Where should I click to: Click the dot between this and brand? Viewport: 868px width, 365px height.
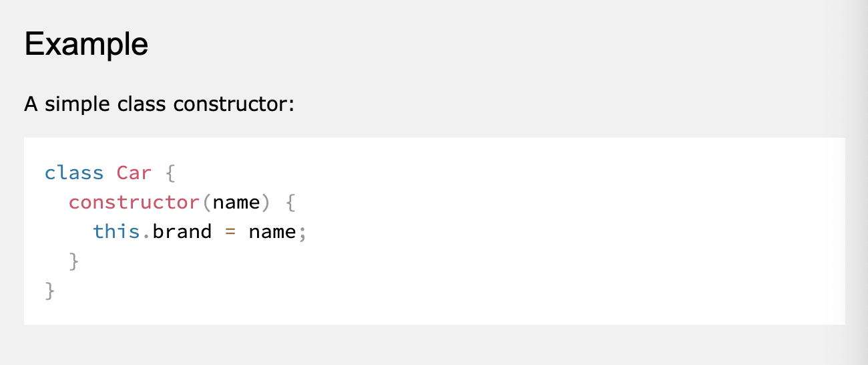click(146, 233)
